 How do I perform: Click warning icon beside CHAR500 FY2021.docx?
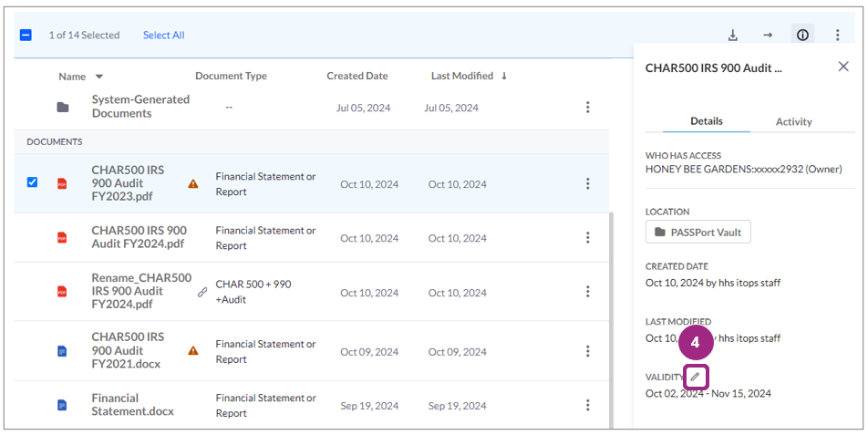[193, 350]
